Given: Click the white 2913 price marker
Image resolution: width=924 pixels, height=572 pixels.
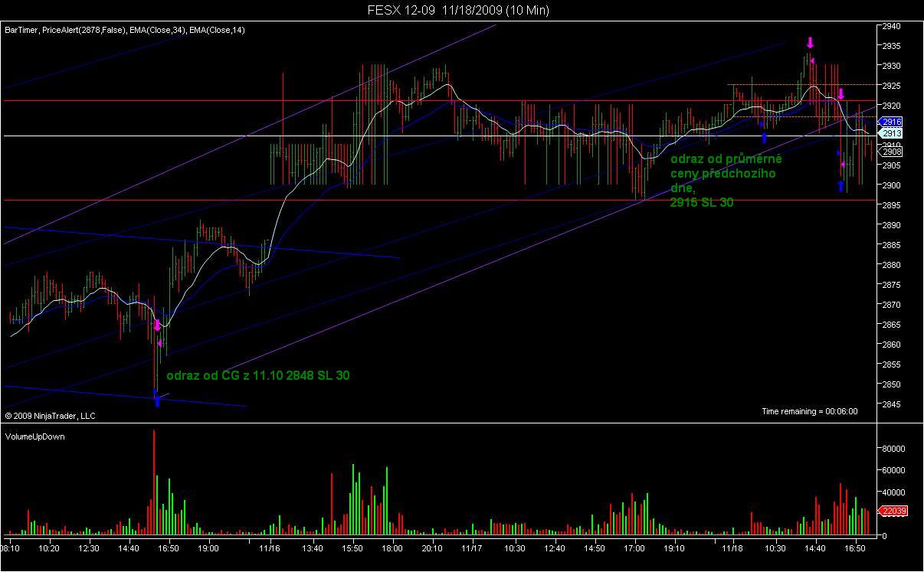Looking at the screenshot, I should (x=891, y=133).
